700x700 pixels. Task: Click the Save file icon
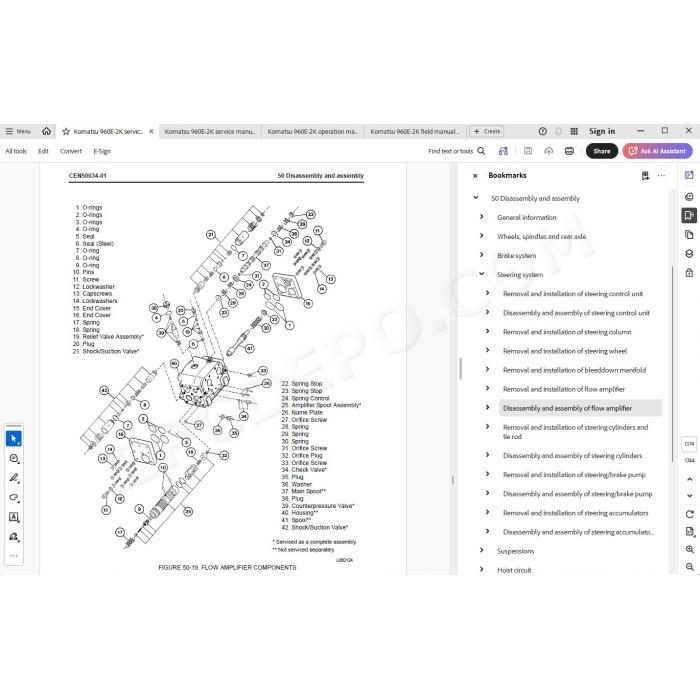click(528, 151)
